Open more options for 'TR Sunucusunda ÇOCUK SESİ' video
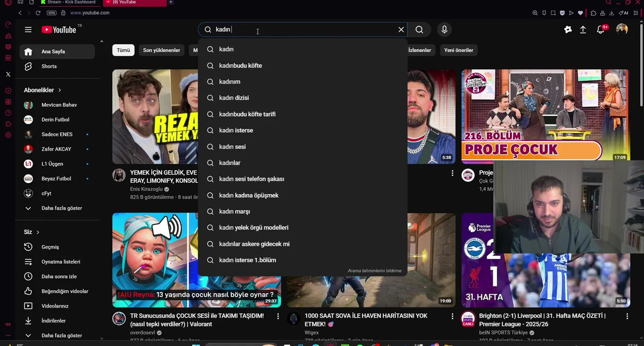644x346 pixels. pyautogui.click(x=278, y=316)
